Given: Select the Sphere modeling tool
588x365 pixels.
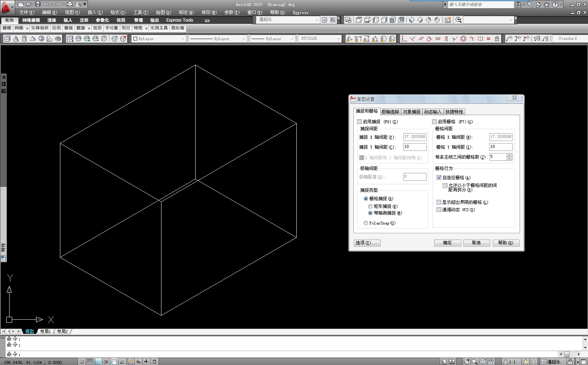Looking at the screenshot, I should click(x=41, y=39).
